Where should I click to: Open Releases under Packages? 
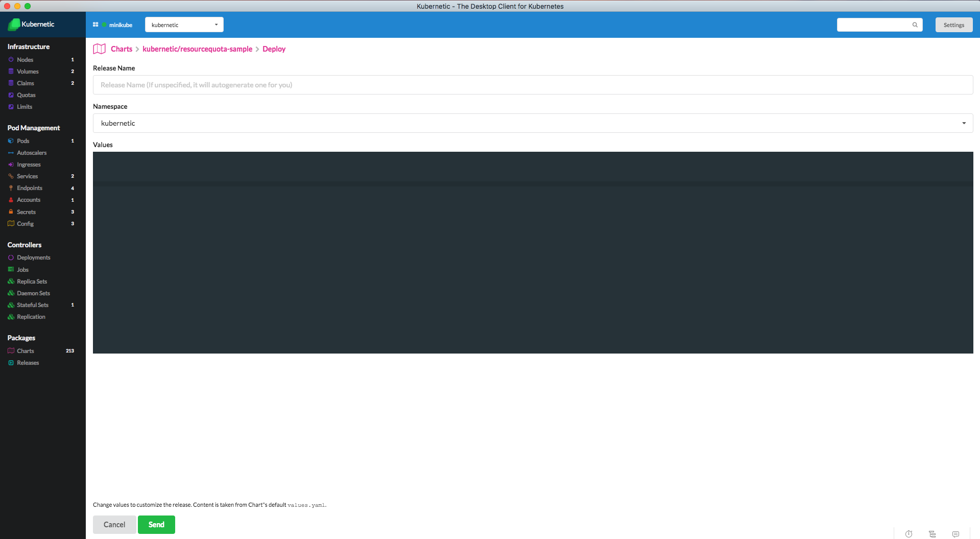(x=28, y=363)
